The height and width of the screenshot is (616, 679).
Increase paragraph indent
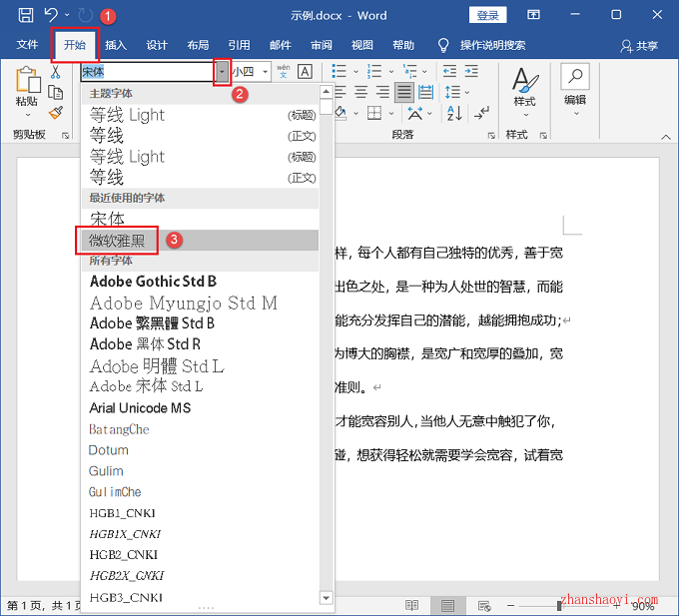tap(471, 71)
